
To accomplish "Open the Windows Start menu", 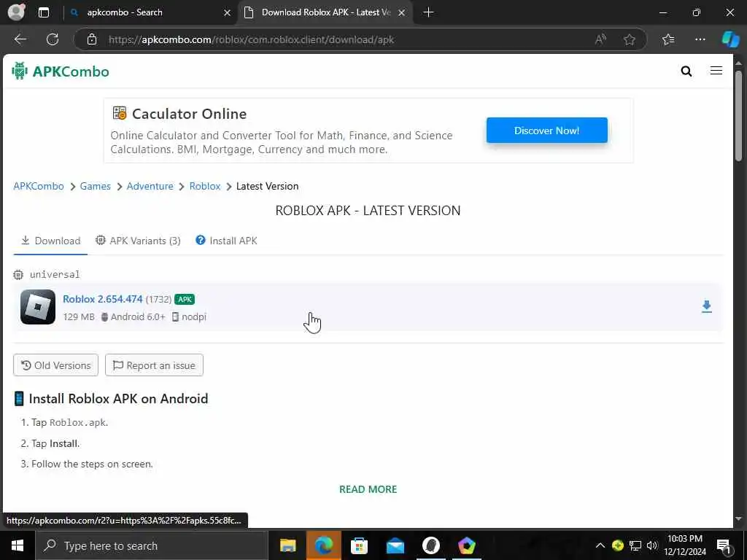I will click(18, 545).
